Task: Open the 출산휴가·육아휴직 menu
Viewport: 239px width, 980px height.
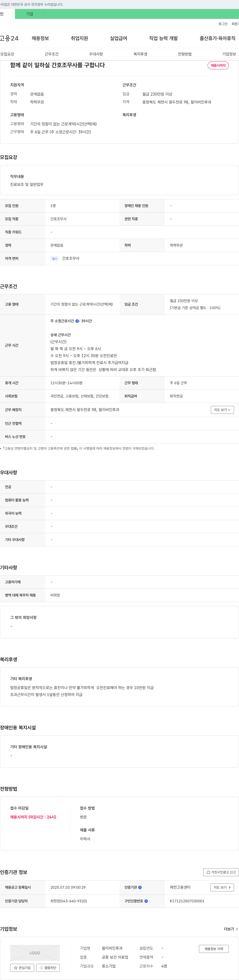Action: (217, 38)
